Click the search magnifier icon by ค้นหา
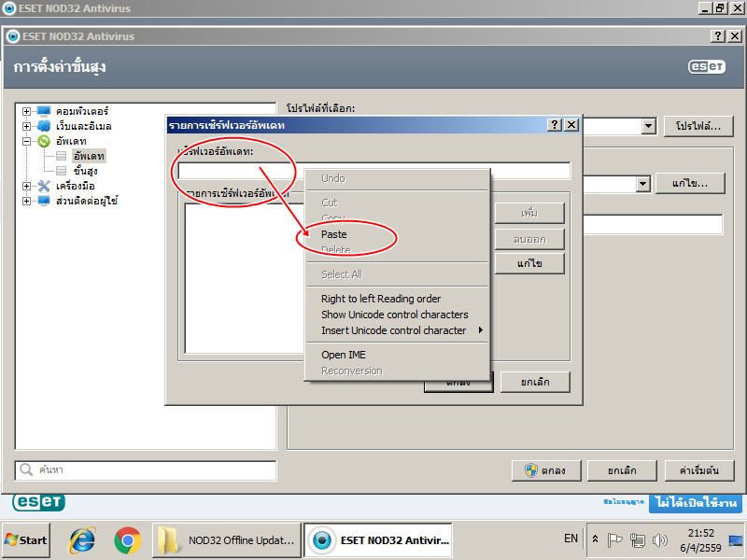 [26, 470]
